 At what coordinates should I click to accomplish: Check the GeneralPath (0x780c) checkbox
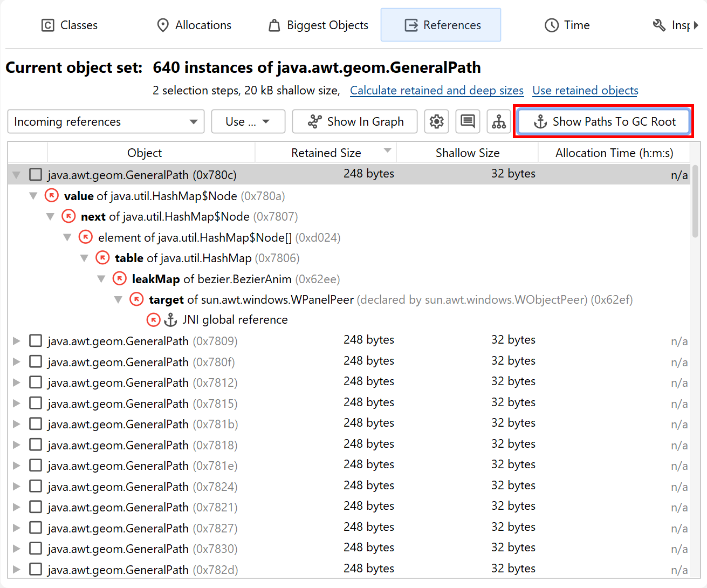(36, 175)
